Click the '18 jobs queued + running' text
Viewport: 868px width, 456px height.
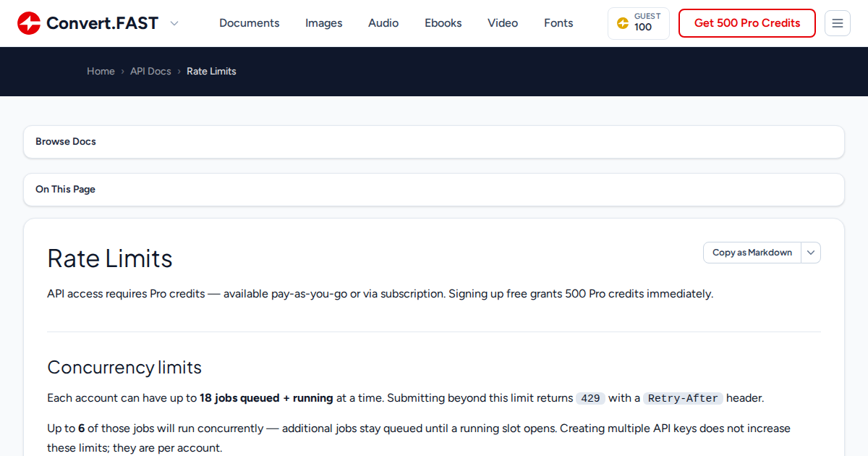tap(266, 398)
